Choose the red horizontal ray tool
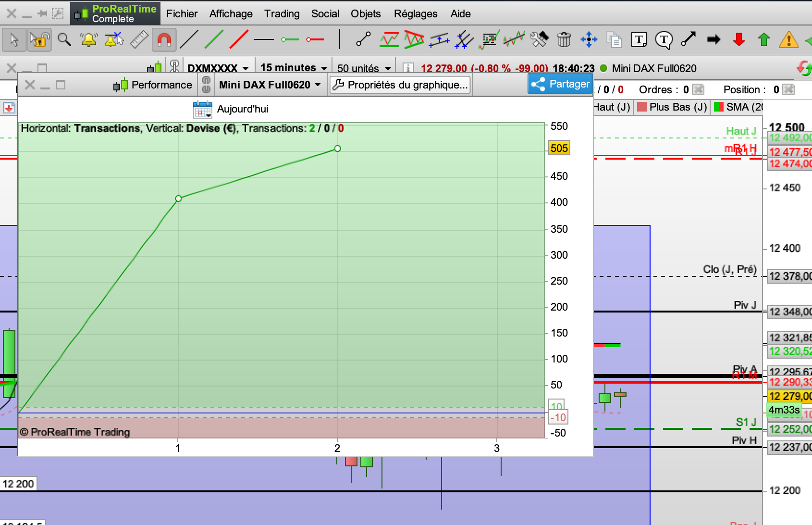Screen dimensions: 812x525 pyautogui.click(x=315, y=39)
